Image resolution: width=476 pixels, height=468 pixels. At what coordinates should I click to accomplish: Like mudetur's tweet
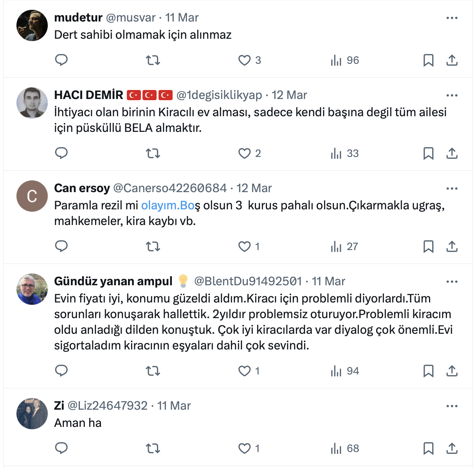click(x=245, y=60)
